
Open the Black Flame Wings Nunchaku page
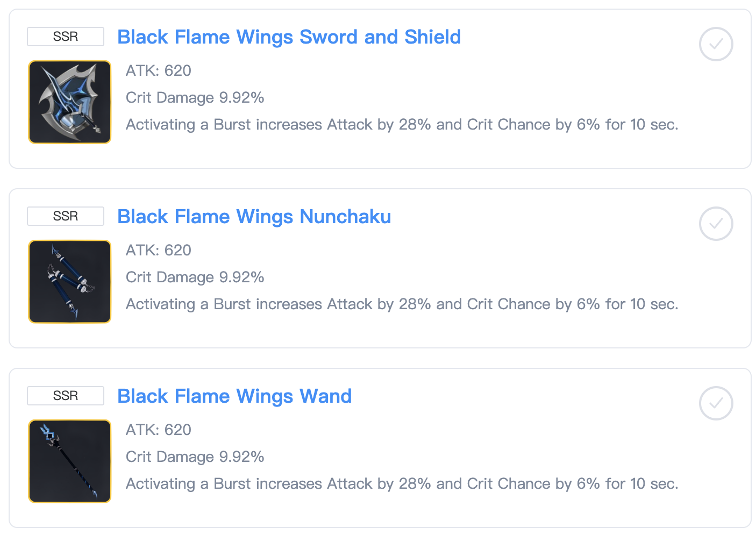pyautogui.click(x=254, y=216)
